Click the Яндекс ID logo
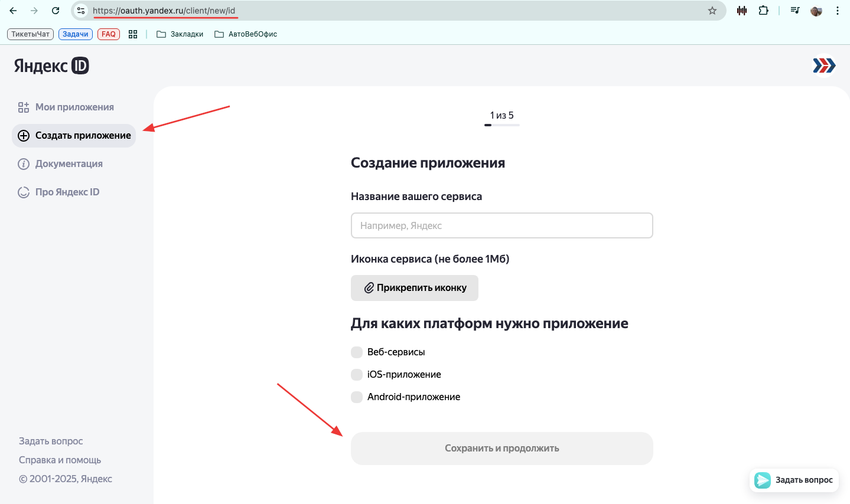 51,66
